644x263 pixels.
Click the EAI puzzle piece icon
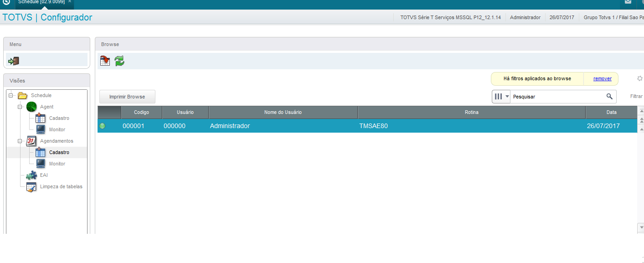coord(31,175)
